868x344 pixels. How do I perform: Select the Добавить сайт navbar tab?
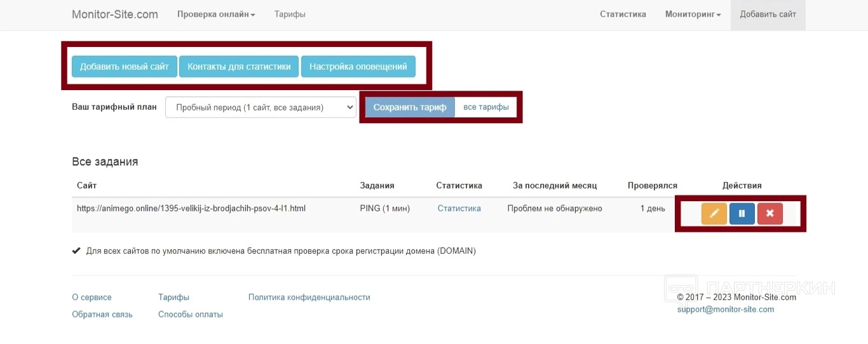point(768,15)
